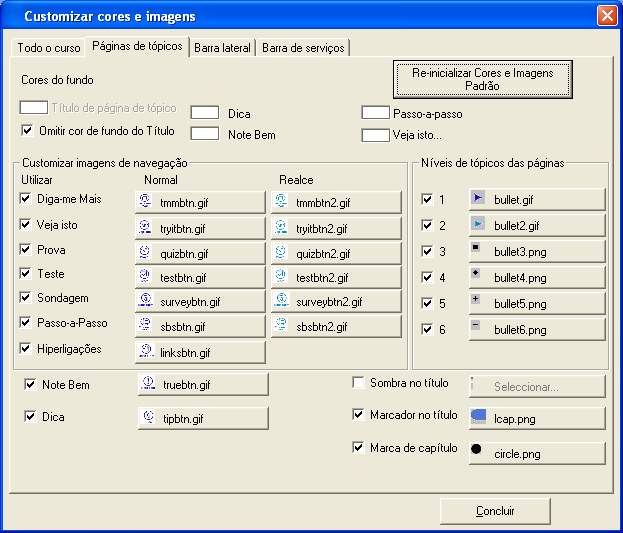Uncheck the Diga-me Mais checkbox
Screen dimensions: 623x533
click(26, 199)
